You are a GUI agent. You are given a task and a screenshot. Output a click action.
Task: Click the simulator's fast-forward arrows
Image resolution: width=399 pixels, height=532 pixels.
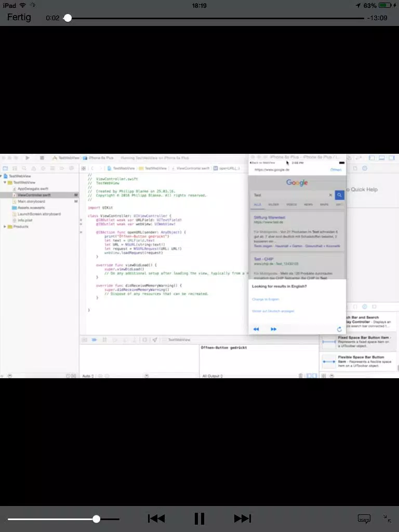tap(273, 329)
